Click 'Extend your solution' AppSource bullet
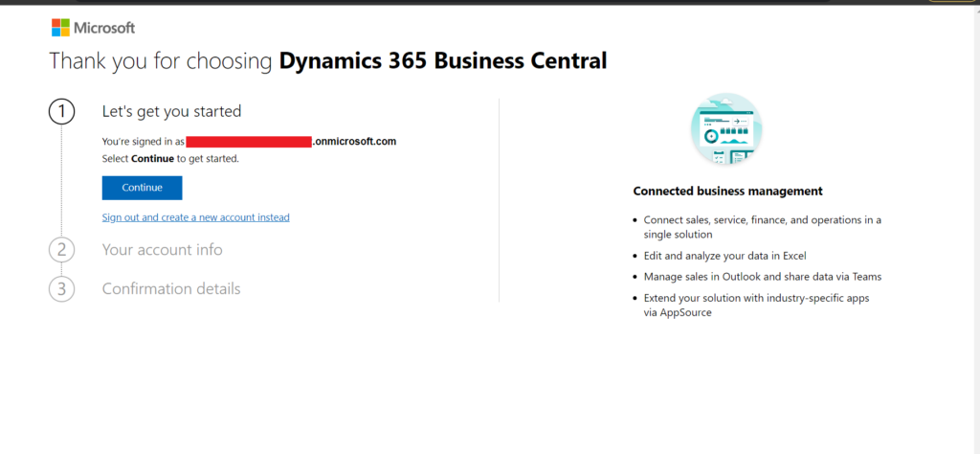The width and height of the screenshot is (980, 454). (x=756, y=306)
